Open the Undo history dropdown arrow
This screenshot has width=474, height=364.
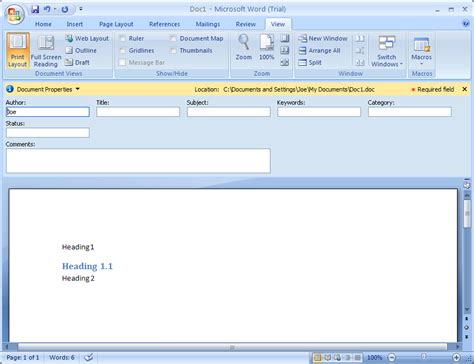point(55,9)
